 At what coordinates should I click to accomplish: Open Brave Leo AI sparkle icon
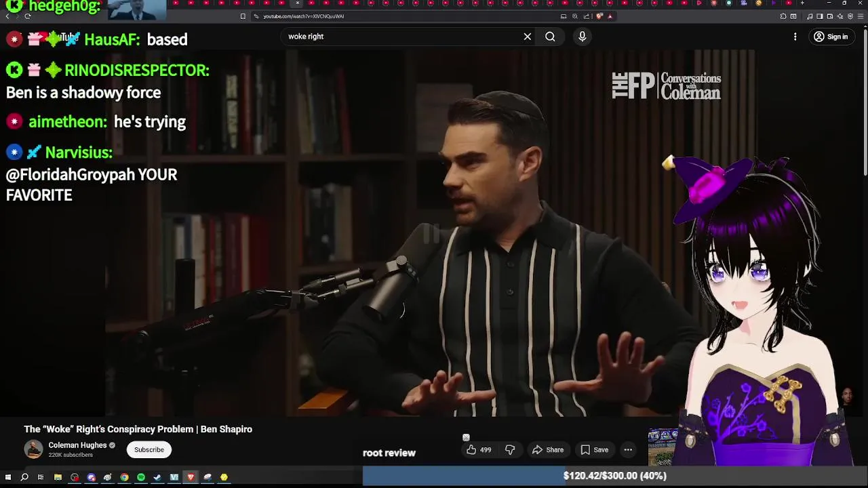tap(840, 16)
